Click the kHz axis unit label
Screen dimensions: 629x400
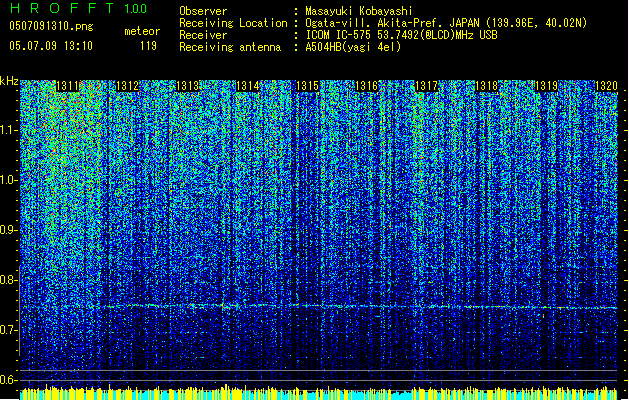pos(9,81)
